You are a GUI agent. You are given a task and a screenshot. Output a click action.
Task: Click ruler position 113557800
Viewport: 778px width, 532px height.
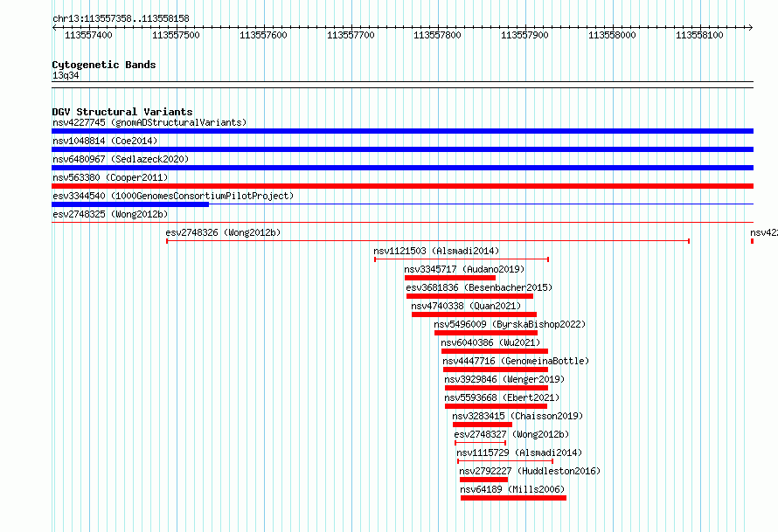click(x=437, y=35)
